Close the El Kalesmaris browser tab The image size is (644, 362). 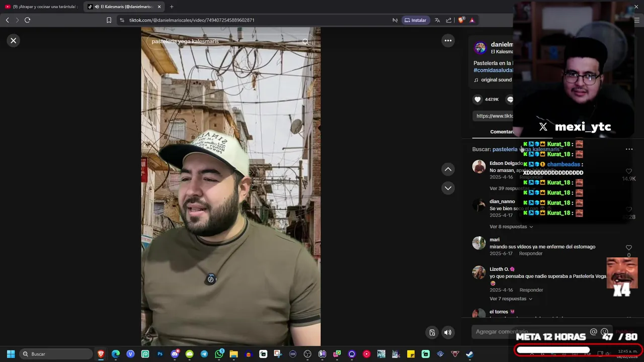(159, 7)
